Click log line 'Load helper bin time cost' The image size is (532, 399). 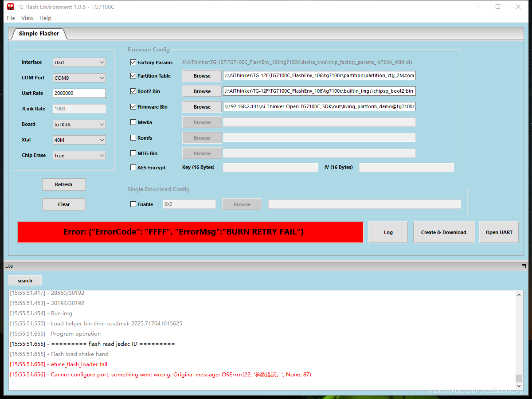coord(96,324)
